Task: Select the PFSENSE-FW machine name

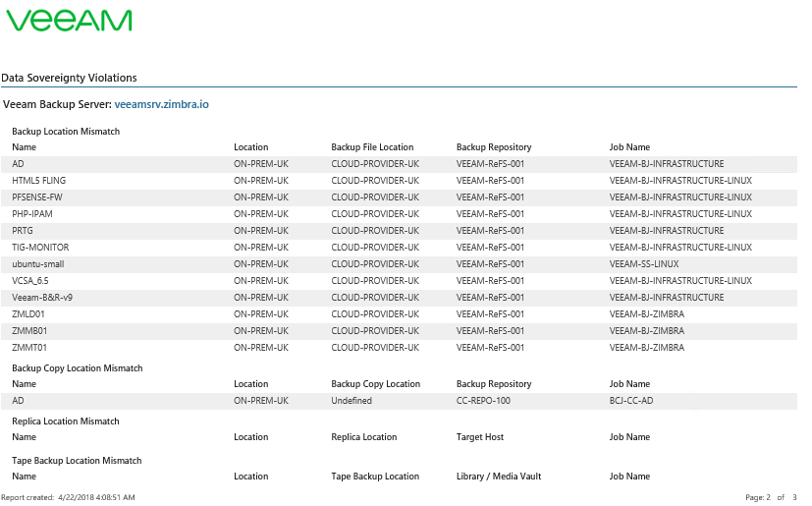Action: [x=37, y=197]
